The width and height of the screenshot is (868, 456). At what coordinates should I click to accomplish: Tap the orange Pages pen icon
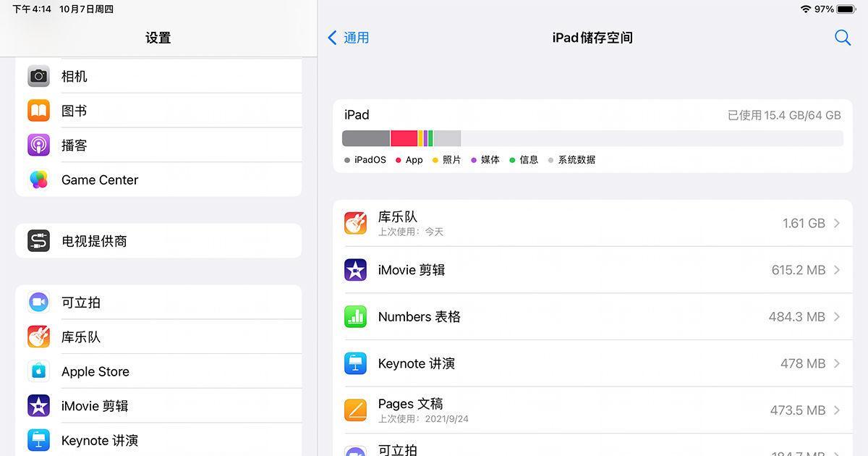coord(355,410)
